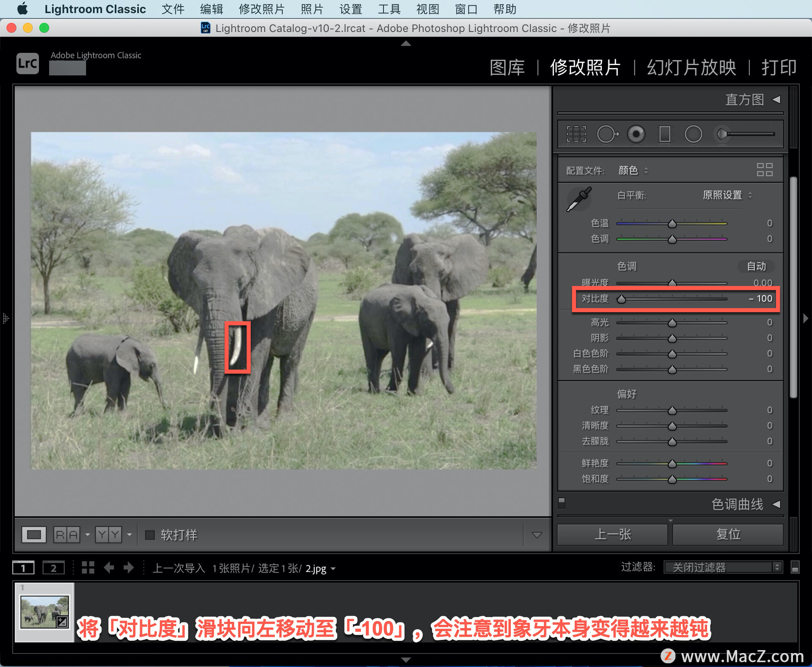Image resolution: width=812 pixels, height=667 pixels.
Task: Open the 照片 menu in menu bar
Action: pyautogui.click(x=312, y=9)
